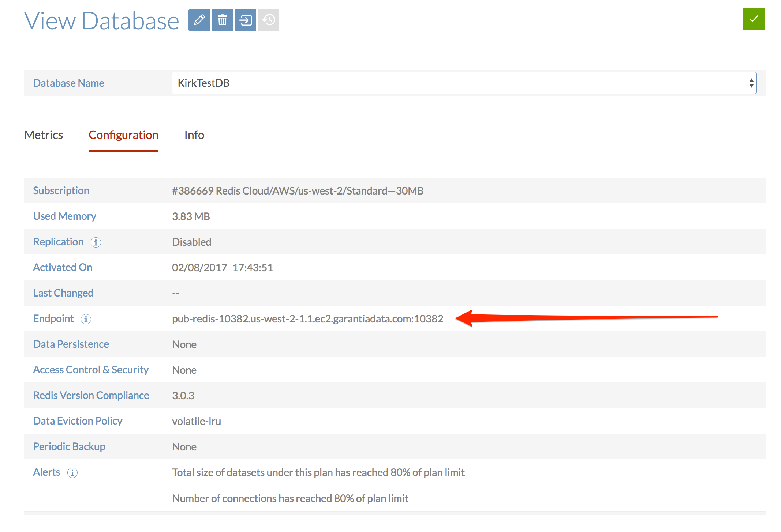Click the dropdown arrows on database selector

pyautogui.click(x=751, y=83)
